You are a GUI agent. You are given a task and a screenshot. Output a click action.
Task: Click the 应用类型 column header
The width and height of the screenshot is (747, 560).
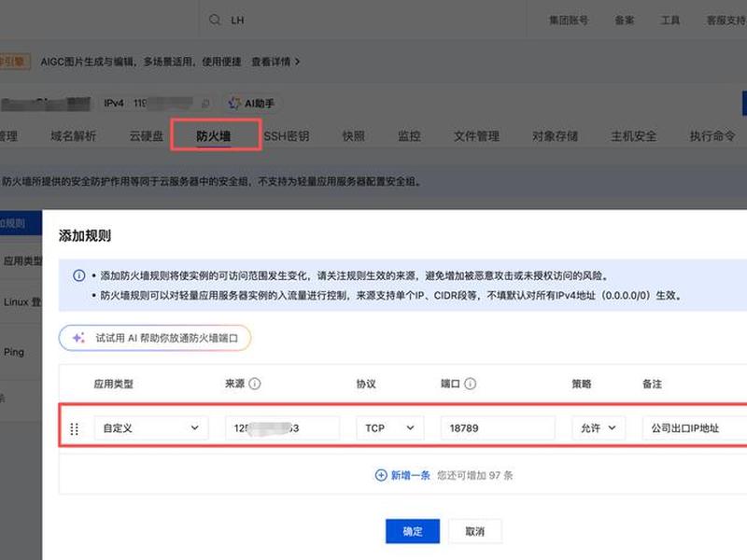coord(113,384)
